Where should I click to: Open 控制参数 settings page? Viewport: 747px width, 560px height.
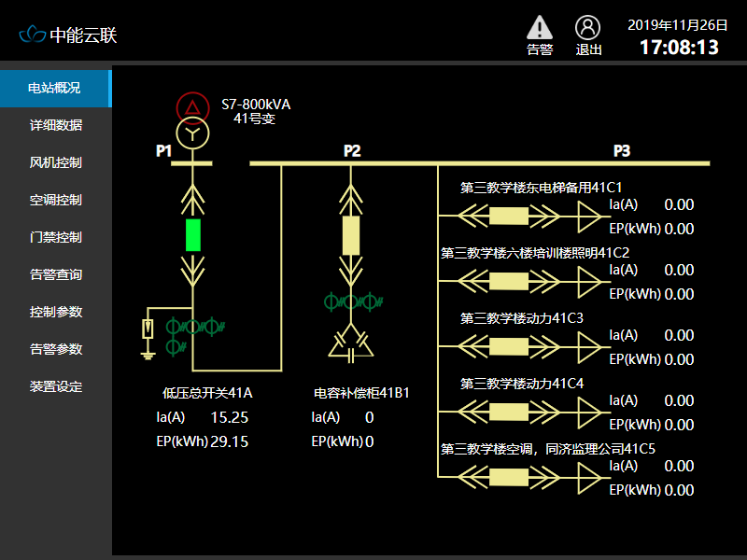(x=55, y=312)
